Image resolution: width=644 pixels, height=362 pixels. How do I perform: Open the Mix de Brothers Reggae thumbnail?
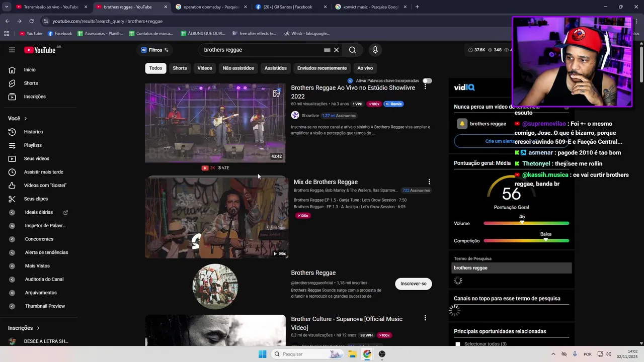(217, 218)
